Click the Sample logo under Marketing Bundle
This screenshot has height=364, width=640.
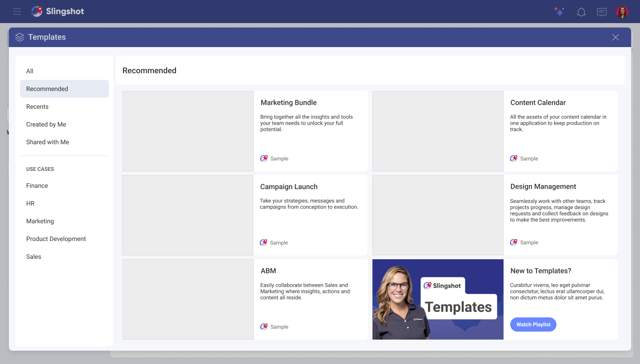264,158
